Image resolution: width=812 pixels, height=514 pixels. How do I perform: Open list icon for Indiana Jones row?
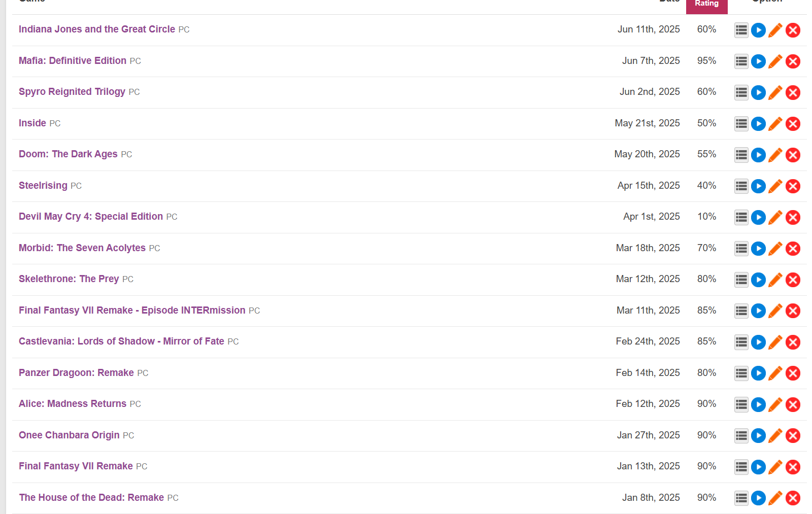coord(741,30)
